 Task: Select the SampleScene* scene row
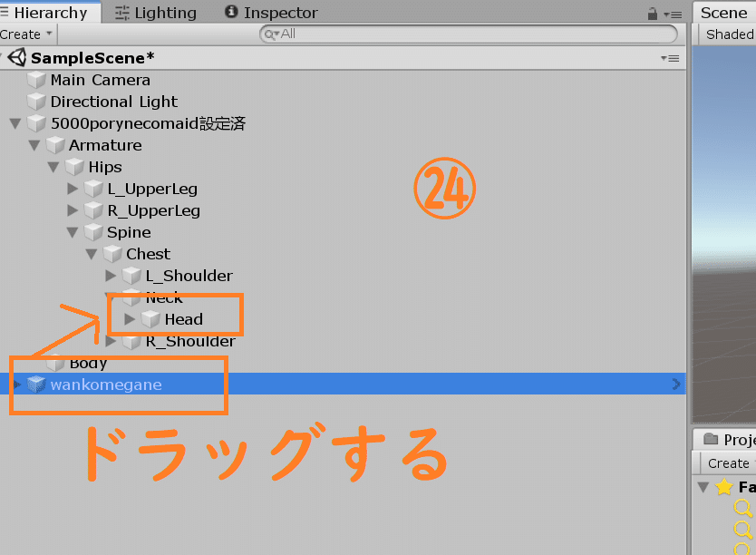tap(343, 58)
